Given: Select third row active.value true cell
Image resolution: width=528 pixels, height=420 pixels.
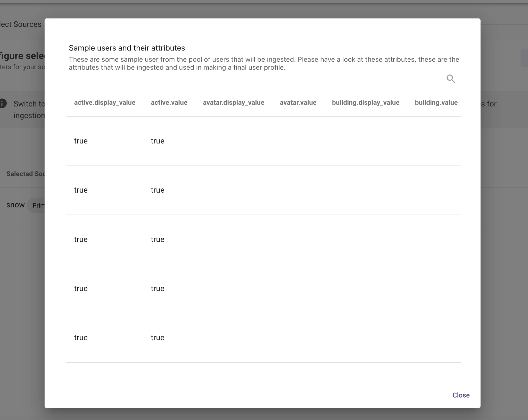Looking at the screenshot, I should (x=157, y=239).
